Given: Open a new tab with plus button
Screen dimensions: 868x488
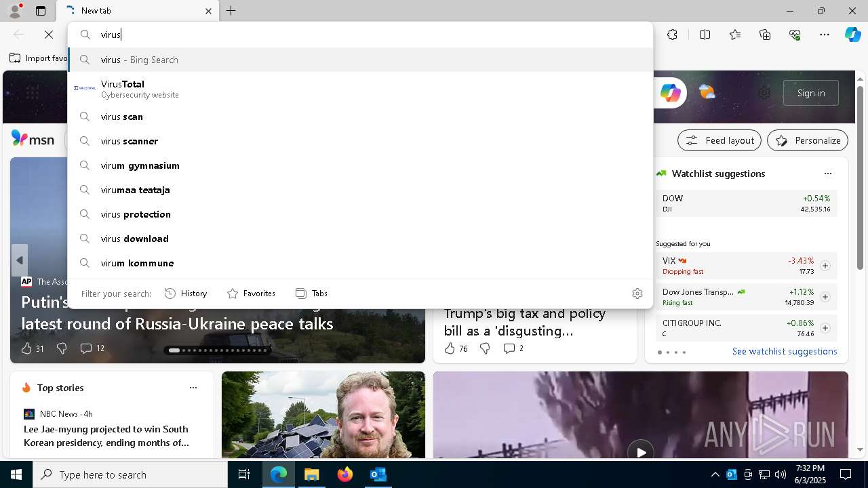Looking at the screenshot, I should click(231, 11).
